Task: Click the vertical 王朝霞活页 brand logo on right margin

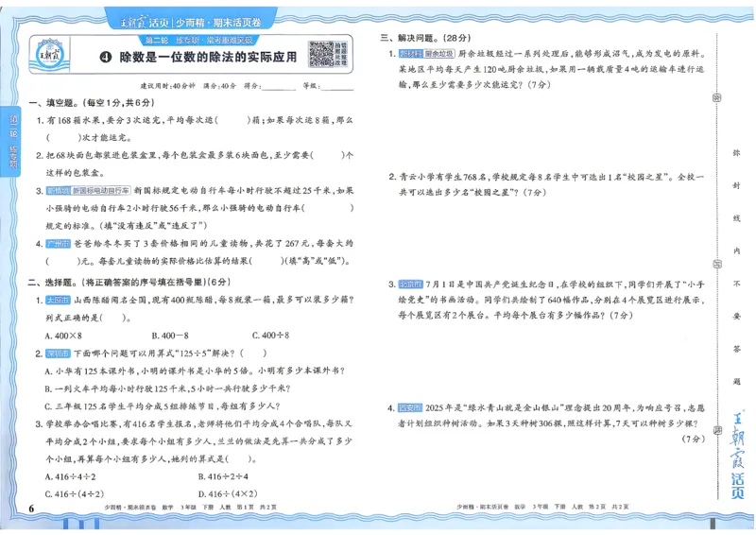Action: pyautogui.click(x=737, y=455)
